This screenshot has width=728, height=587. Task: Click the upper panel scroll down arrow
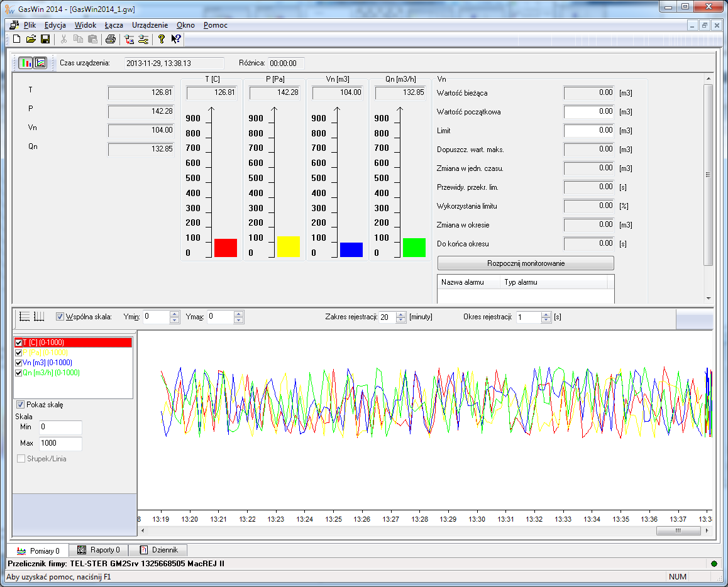(708, 298)
